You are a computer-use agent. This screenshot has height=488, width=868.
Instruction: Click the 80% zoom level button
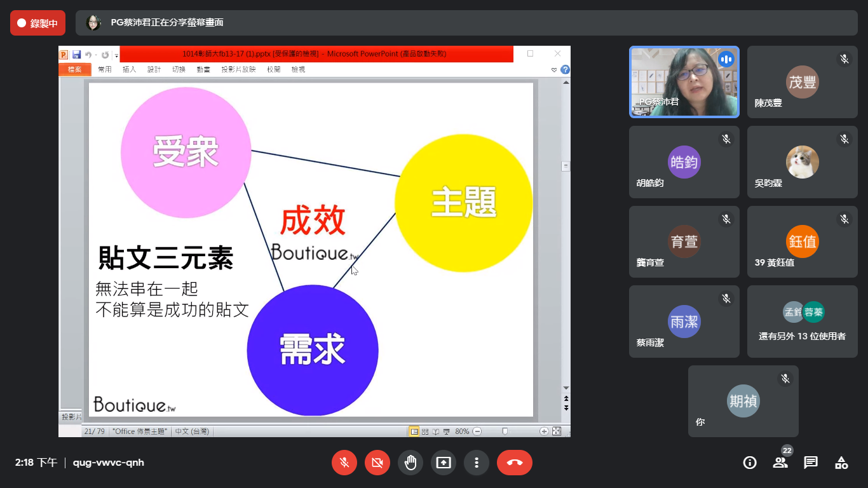click(x=462, y=431)
